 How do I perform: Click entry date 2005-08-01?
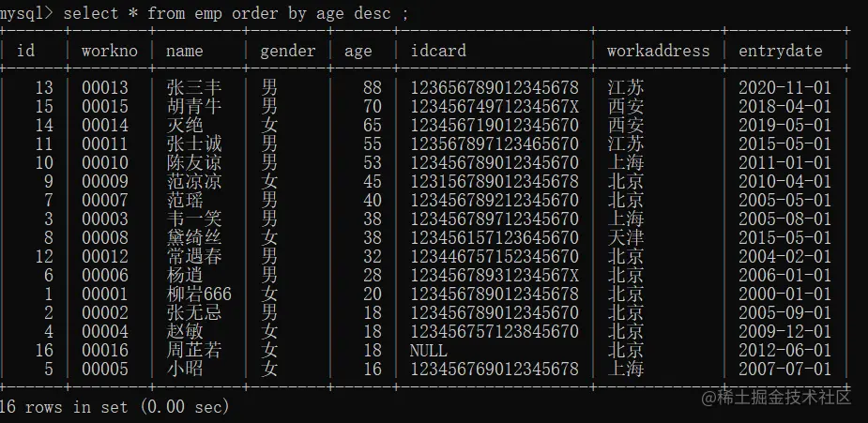tap(785, 219)
